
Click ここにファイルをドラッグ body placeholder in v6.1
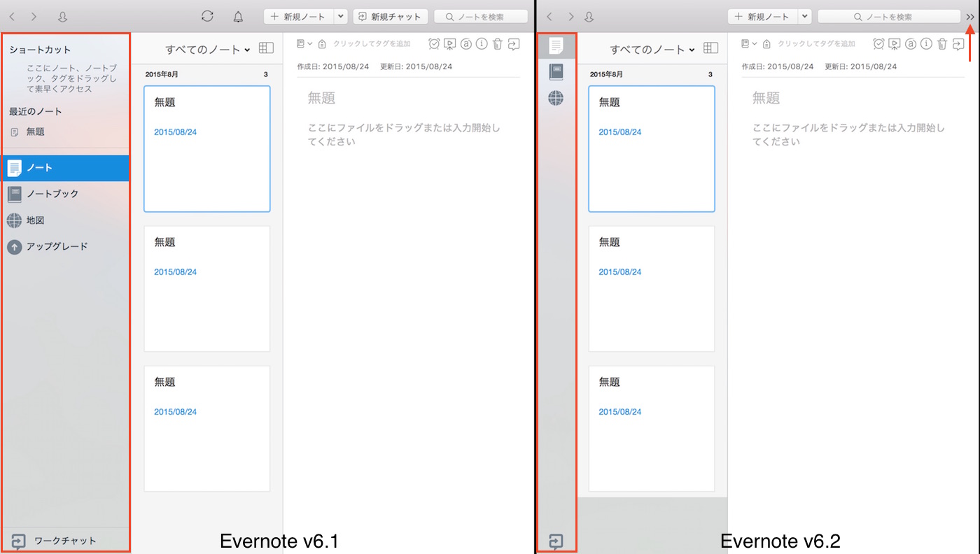(404, 134)
